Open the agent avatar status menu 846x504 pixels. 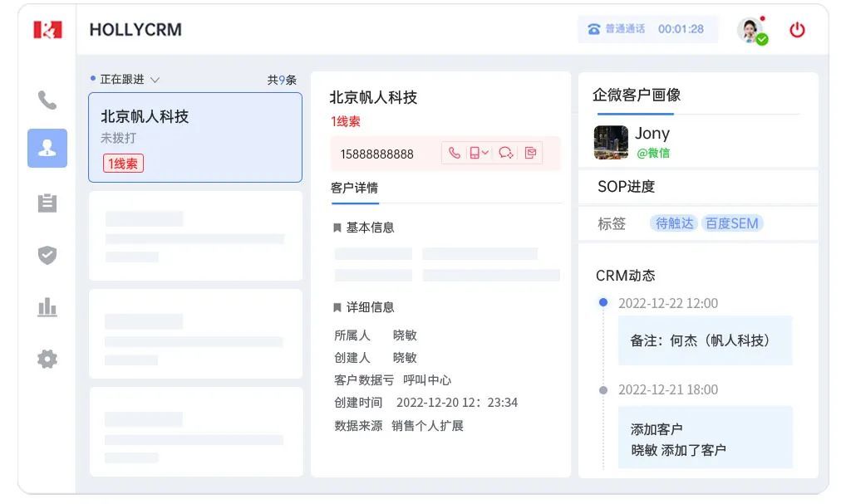pos(751,30)
